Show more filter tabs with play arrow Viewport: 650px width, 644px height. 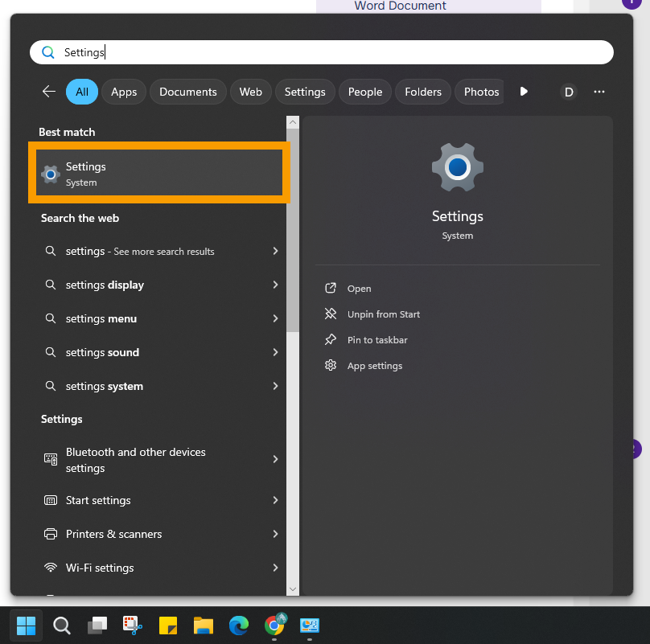524,92
